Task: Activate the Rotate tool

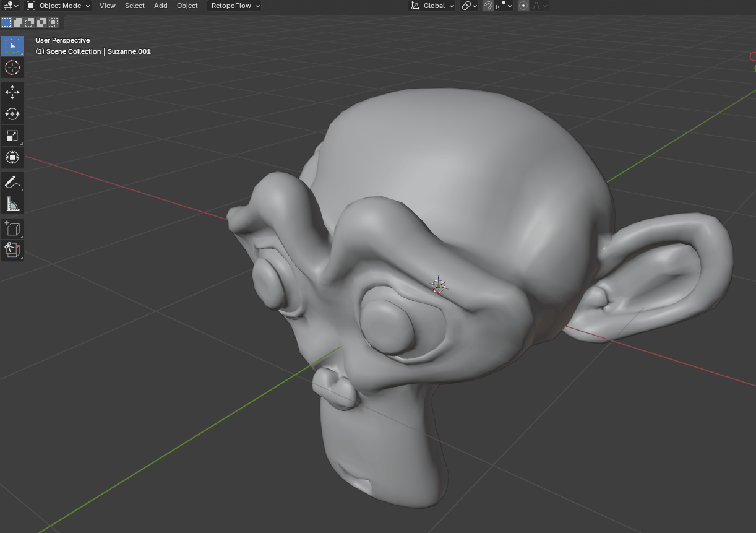Action: click(x=12, y=114)
